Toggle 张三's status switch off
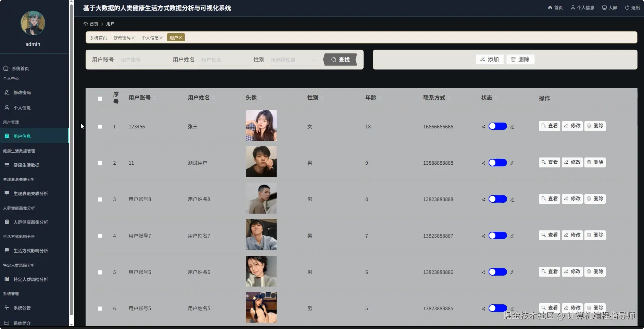 pos(498,126)
